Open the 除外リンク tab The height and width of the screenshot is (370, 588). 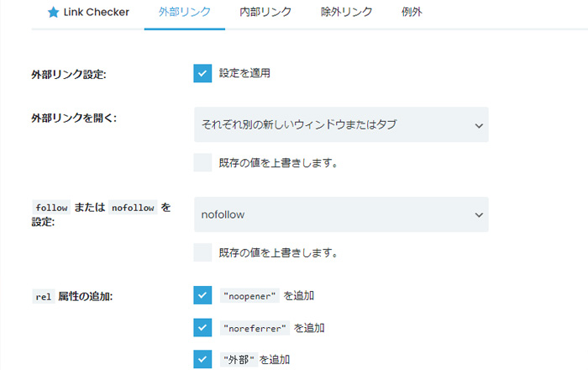pos(346,12)
